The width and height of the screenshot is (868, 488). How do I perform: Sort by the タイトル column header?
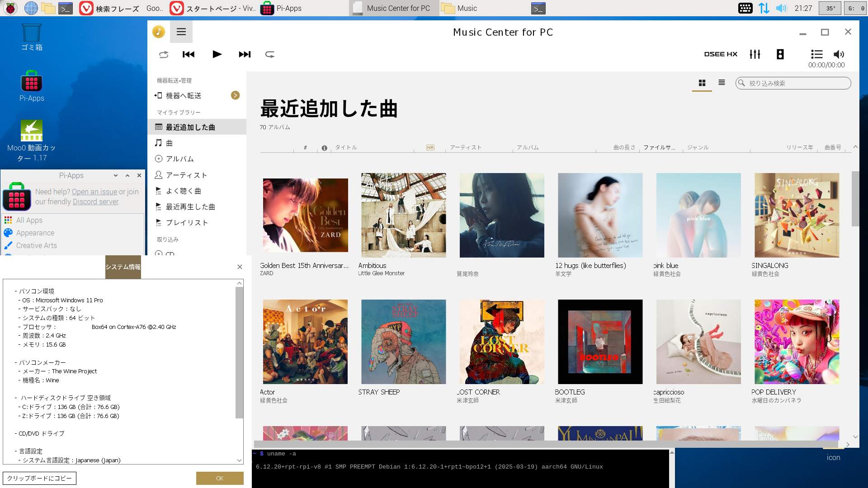tap(346, 147)
